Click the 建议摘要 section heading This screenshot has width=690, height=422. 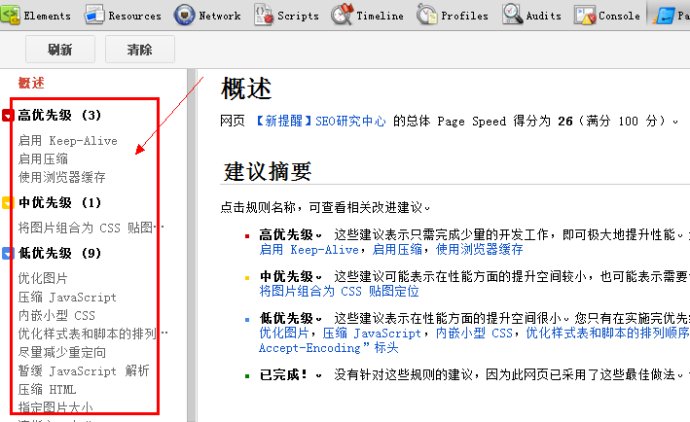[268, 172]
